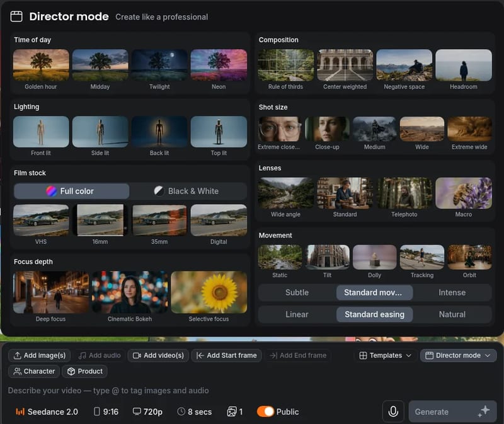The width and height of the screenshot is (504, 424).
Task: Click the 9:16 aspect ratio icon
Action: [97, 412]
